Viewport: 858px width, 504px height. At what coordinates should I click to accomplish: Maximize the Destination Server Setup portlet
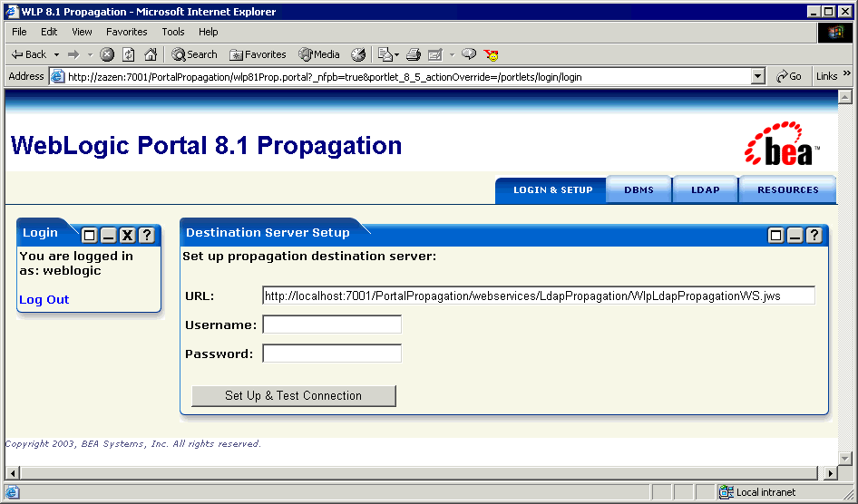pyautogui.click(x=776, y=235)
